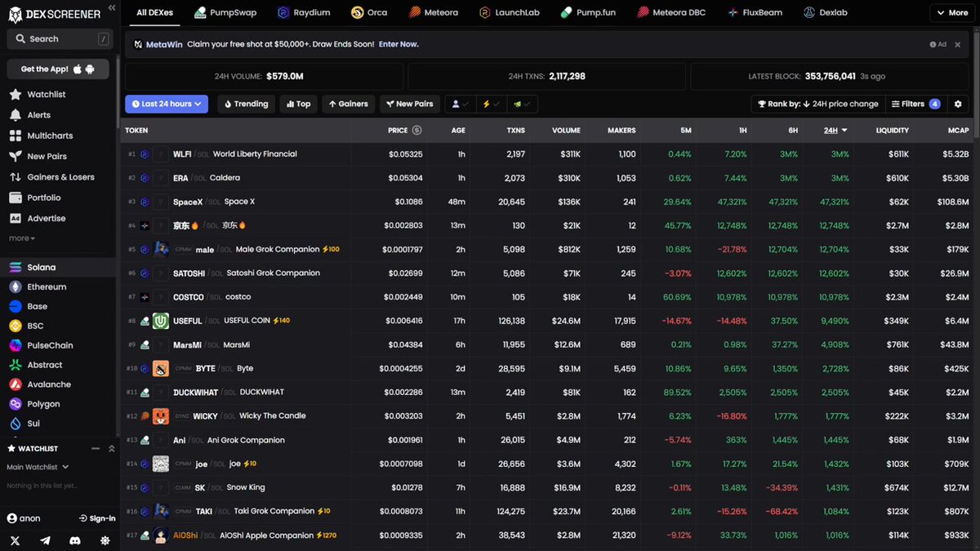Viewport: 980px width, 551px height.
Task: Switch to the Meteora tab
Action: [434, 13]
